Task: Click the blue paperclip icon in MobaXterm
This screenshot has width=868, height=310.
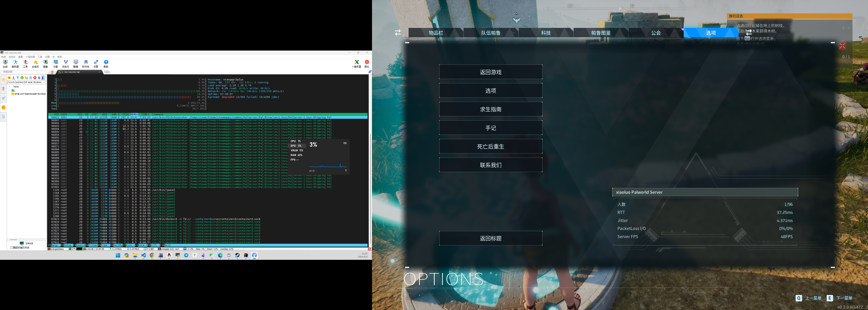Action: pyautogui.click(x=370, y=72)
